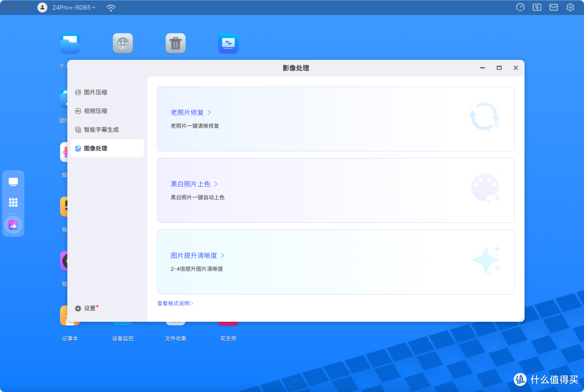Click the 视频压缩 sidebar play icon
This screenshot has height=392, width=584.
click(78, 111)
